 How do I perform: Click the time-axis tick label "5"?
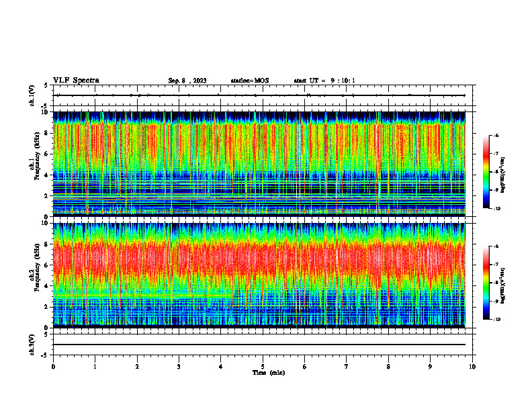coord(263,367)
